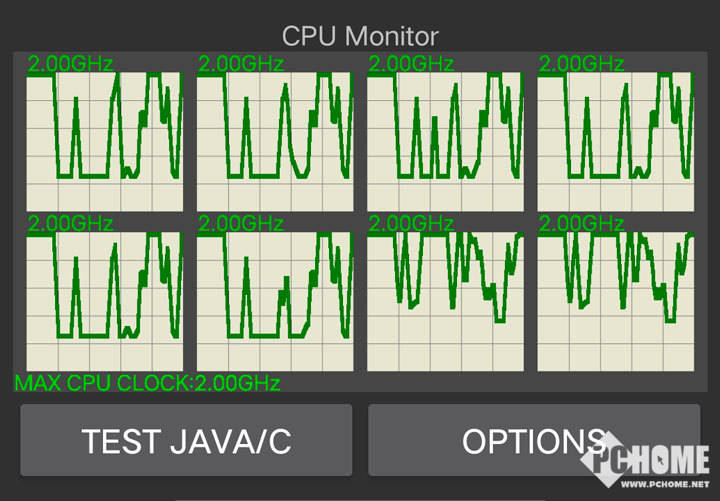Click the 2.00GHz label above first graph
This screenshot has width=720, height=501.
[70, 63]
